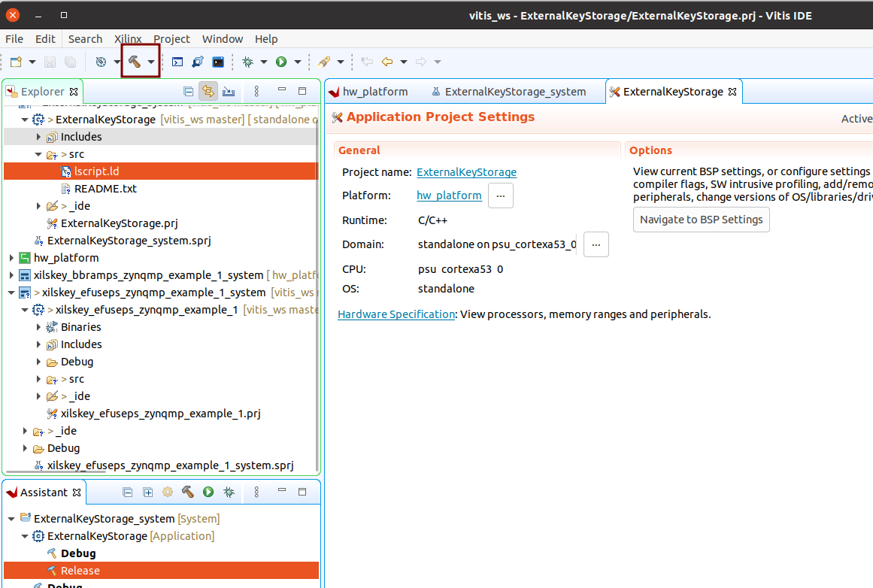The width and height of the screenshot is (873, 588).
Task: Click the Explorer toolbar icon next to Link with Editor
Action: pyautogui.click(x=229, y=91)
